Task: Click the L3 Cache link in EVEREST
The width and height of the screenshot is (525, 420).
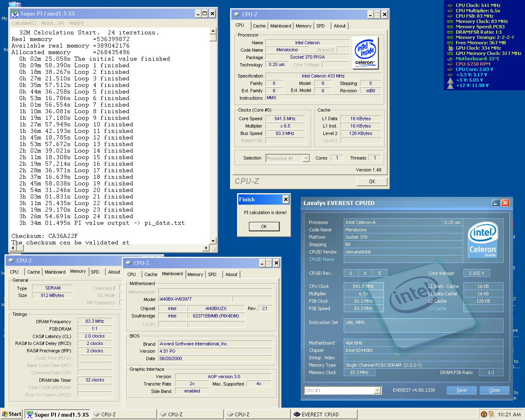Action: tap(437, 308)
